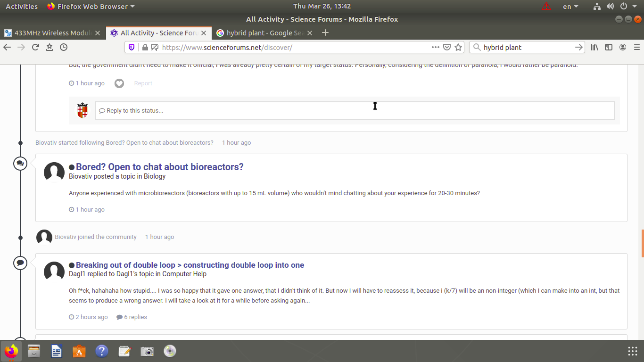644x362 pixels.
Task: Launch Ubuntu Software from the dock
Action: click(79, 351)
